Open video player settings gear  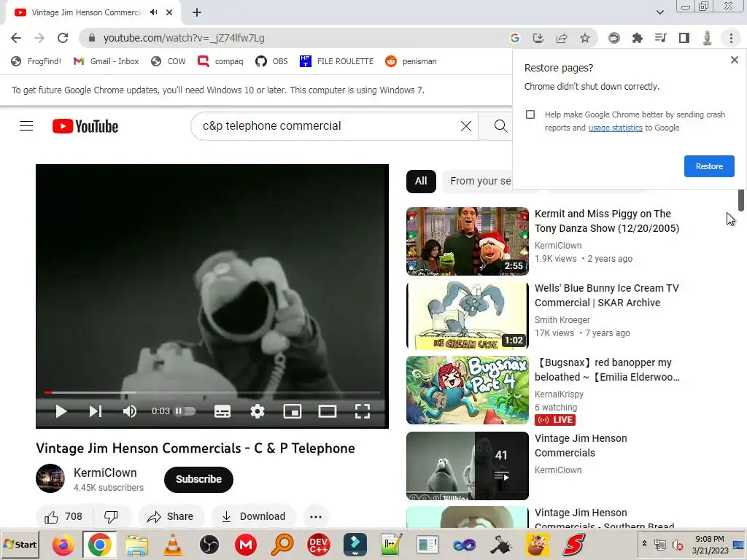click(x=258, y=411)
